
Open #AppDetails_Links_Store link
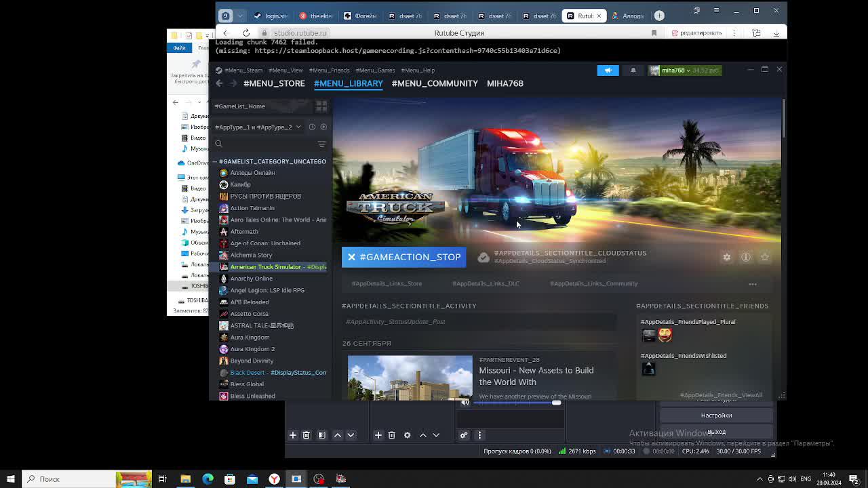coord(387,284)
